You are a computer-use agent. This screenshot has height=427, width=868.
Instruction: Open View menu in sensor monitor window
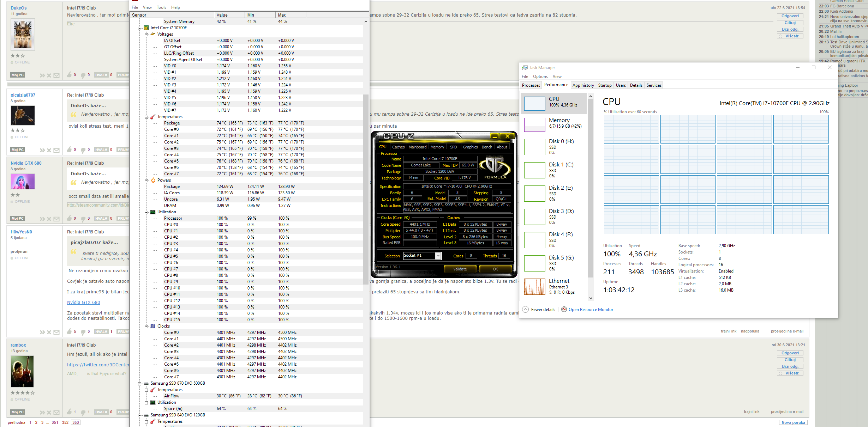147,7
